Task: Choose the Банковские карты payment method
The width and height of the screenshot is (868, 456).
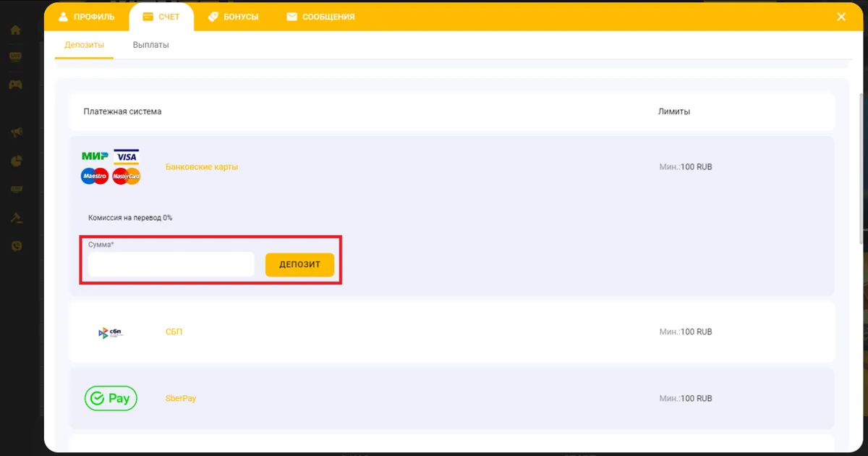Action: click(202, 167)
